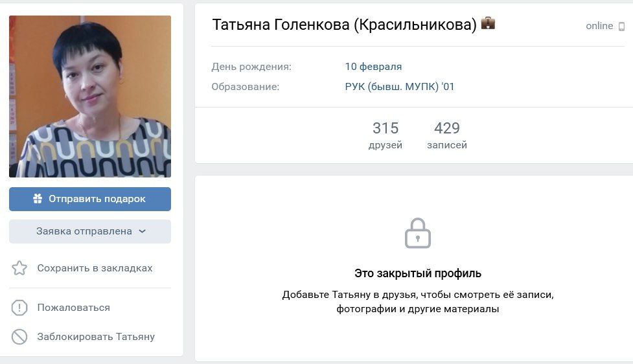Viewport: 633px width, 364px height.
Task: Click the briefcase icon next to name
Action: coord(488,23)
